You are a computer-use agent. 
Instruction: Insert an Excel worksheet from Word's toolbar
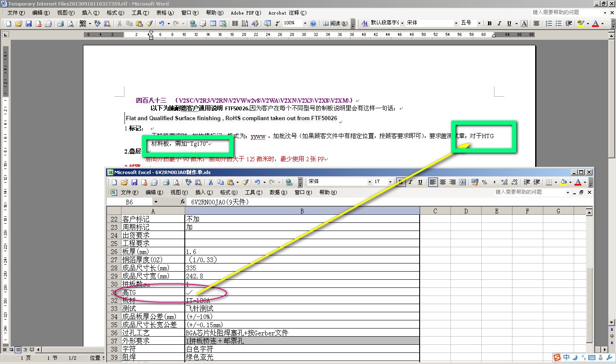[x=223, y=24]
